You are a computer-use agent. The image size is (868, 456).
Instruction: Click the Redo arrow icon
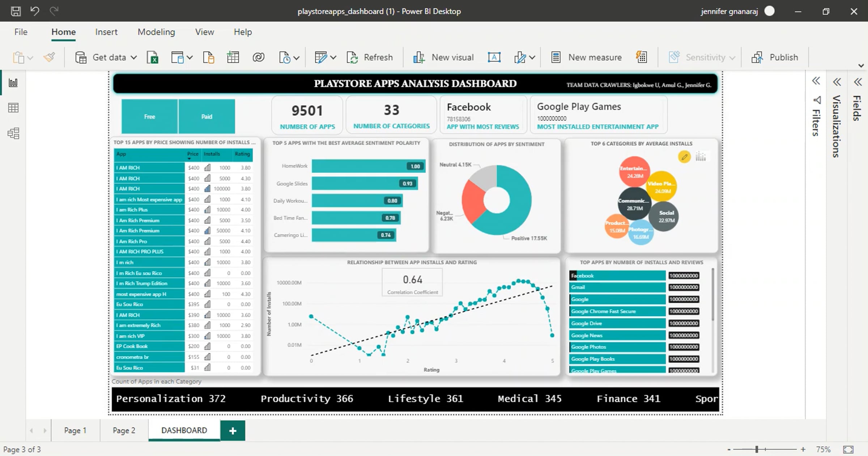(54, 11)
